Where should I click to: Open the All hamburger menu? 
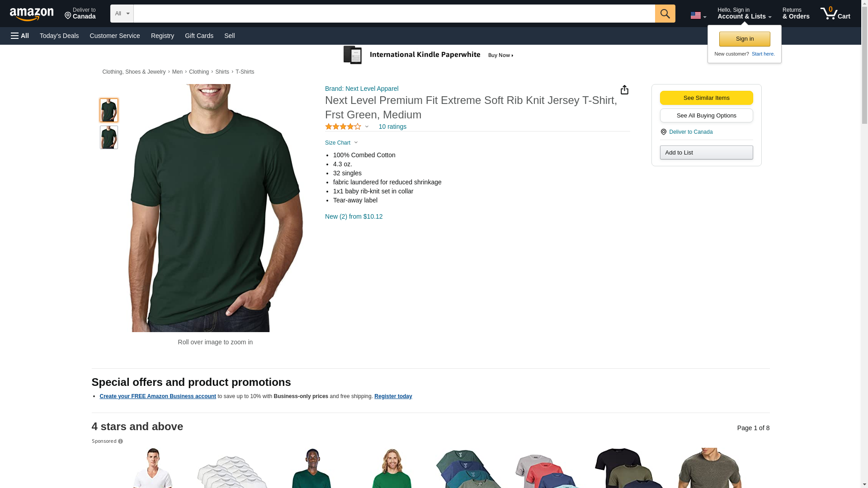coord(20,36)
